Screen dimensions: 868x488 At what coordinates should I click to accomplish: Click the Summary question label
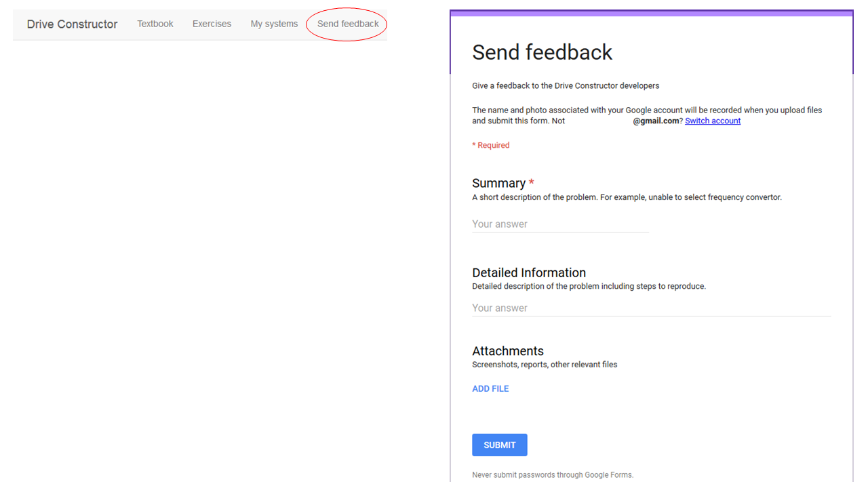(498, 183)
